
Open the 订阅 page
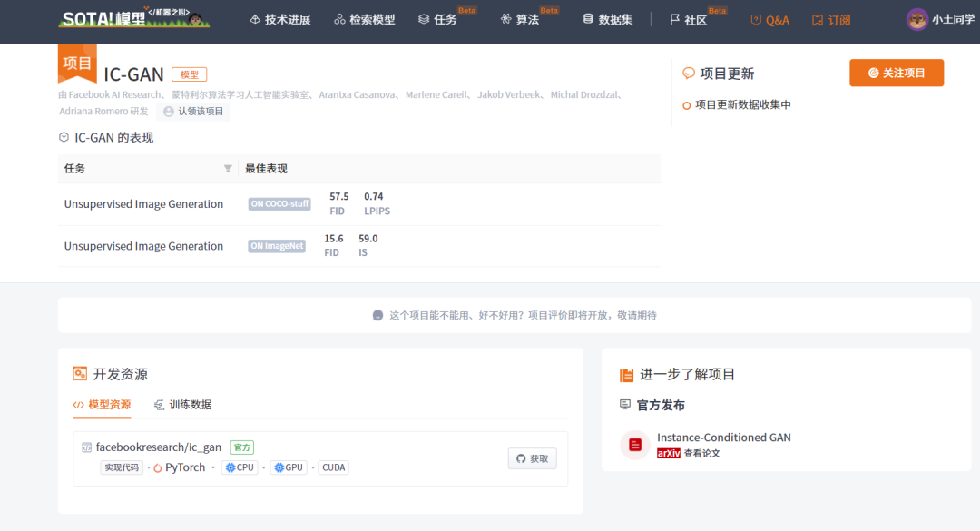(831, 20)
